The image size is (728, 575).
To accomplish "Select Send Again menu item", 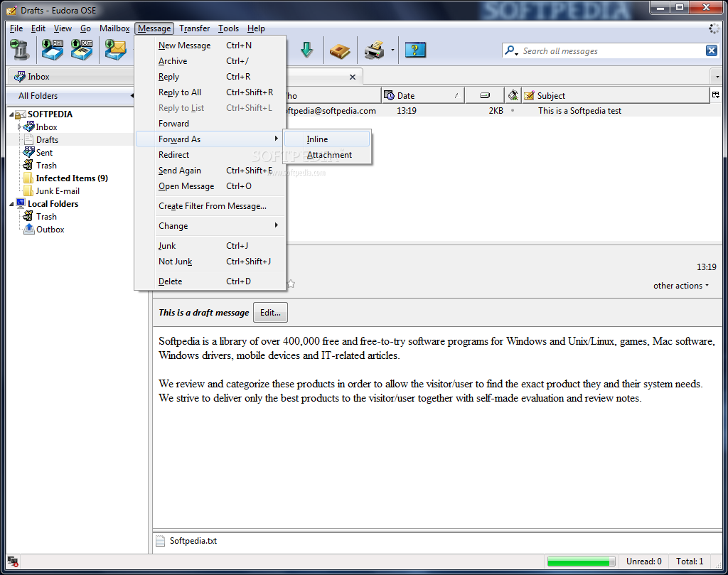I will [210, 171].
